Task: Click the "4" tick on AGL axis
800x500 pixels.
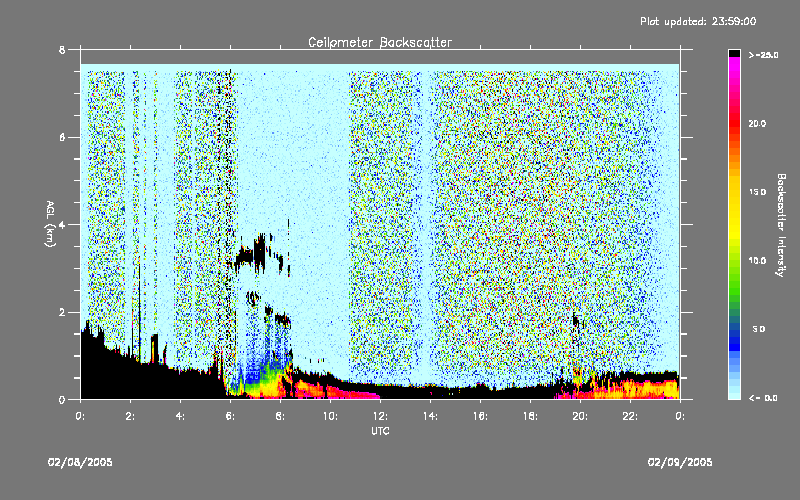Action: [x=62, y=225]
